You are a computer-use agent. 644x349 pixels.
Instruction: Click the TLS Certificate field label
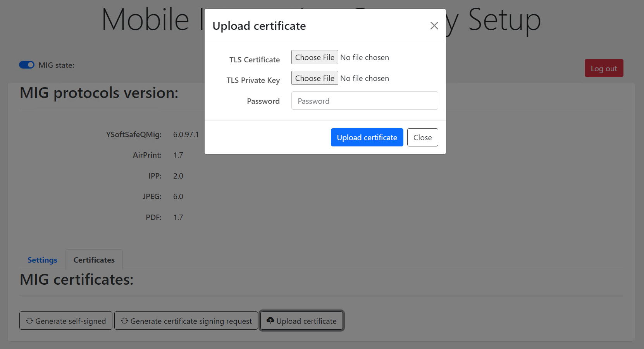[x=254, y=60]
